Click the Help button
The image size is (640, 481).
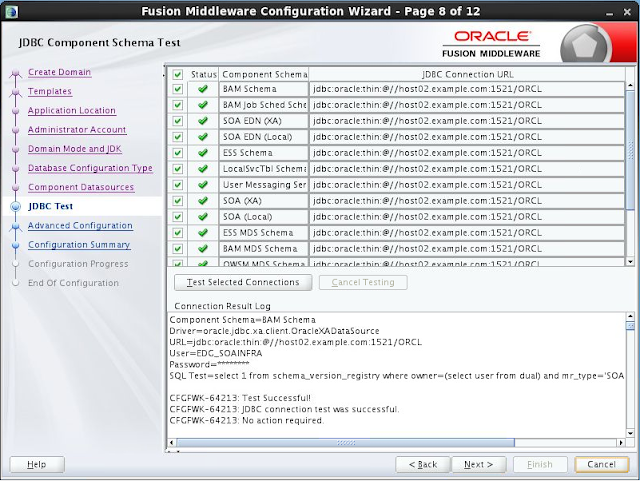37,465
